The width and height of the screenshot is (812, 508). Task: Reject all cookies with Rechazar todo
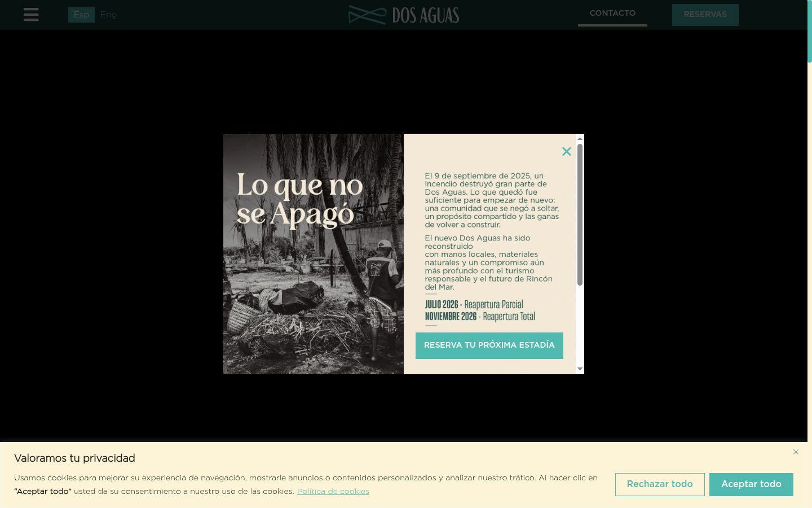pos(660,484)
